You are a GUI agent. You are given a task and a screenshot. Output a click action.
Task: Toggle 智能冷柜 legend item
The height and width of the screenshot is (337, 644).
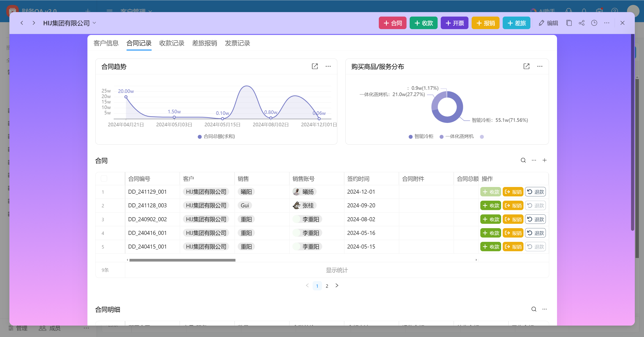(x=421, y=136)
